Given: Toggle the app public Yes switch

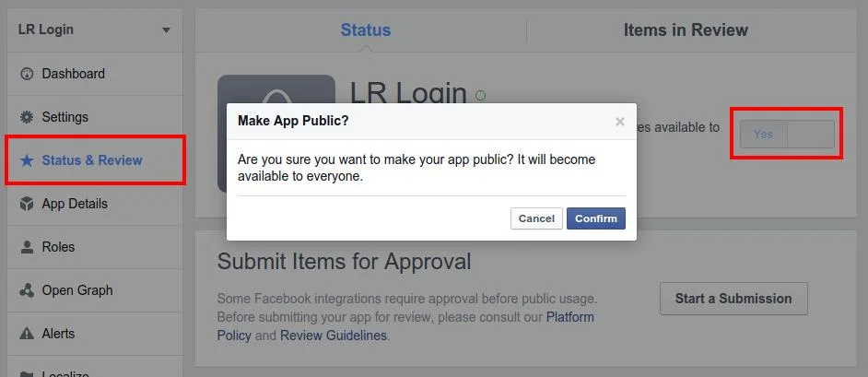Looking at the screenshot, I should (787, 134).
